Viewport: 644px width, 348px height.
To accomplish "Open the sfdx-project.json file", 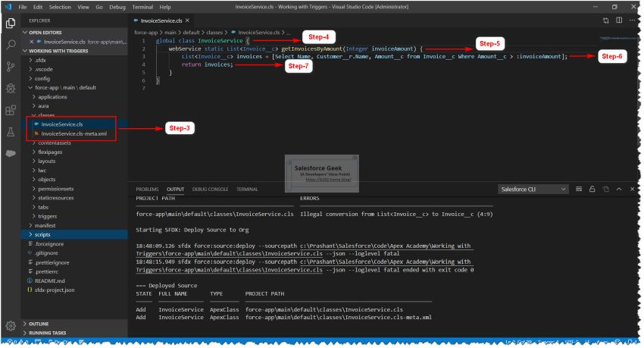I will click(55, 290).
